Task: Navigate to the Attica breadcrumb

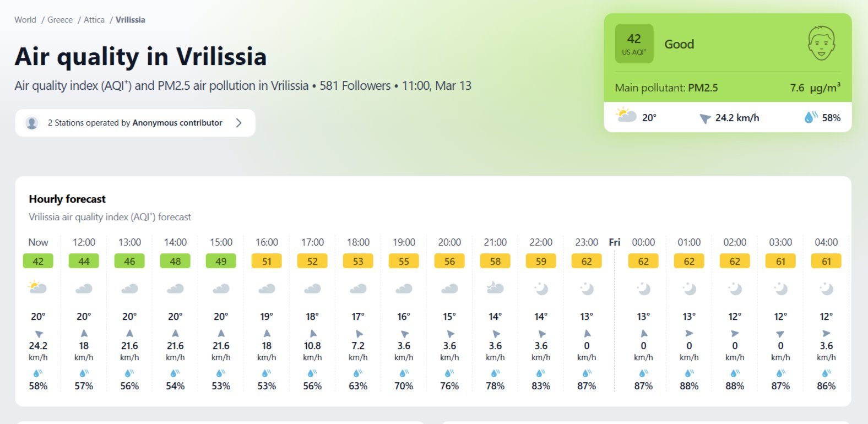Action: pos(94,20)
